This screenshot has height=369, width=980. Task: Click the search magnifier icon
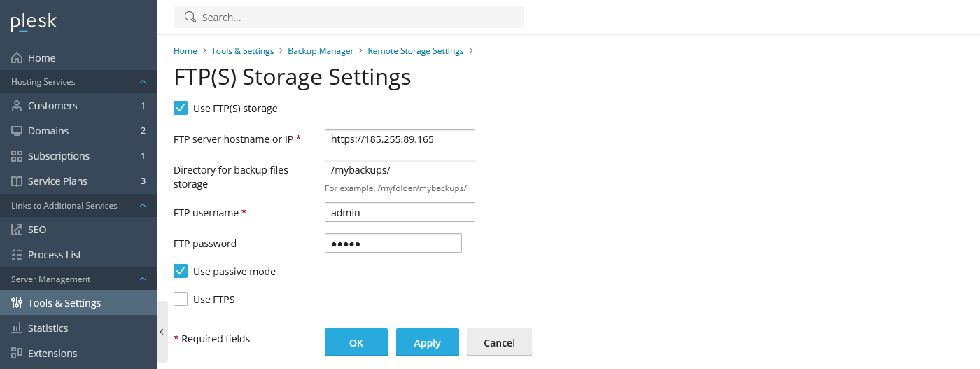pos(190,17)
